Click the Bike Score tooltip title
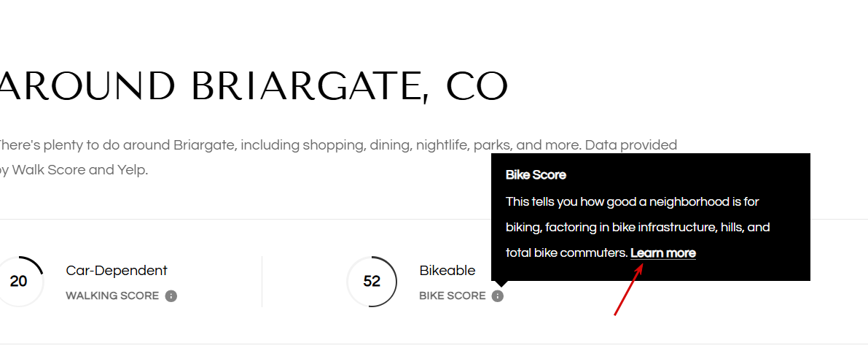 point(536,175)
